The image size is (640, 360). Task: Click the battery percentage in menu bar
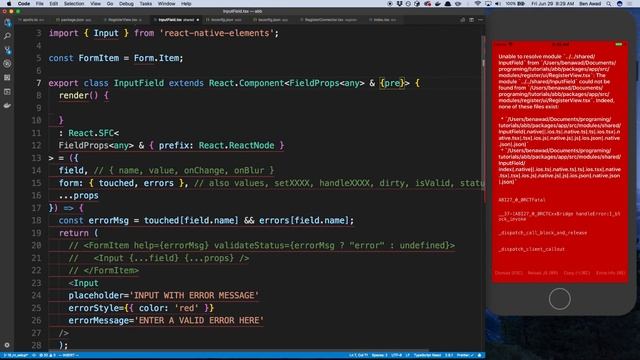[x=511, y=4]
